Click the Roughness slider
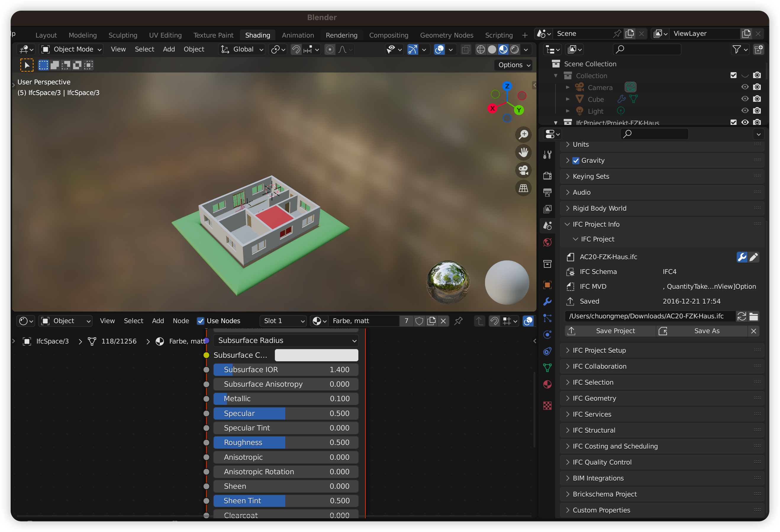This screenshot has width=780, height=532. 286,442
